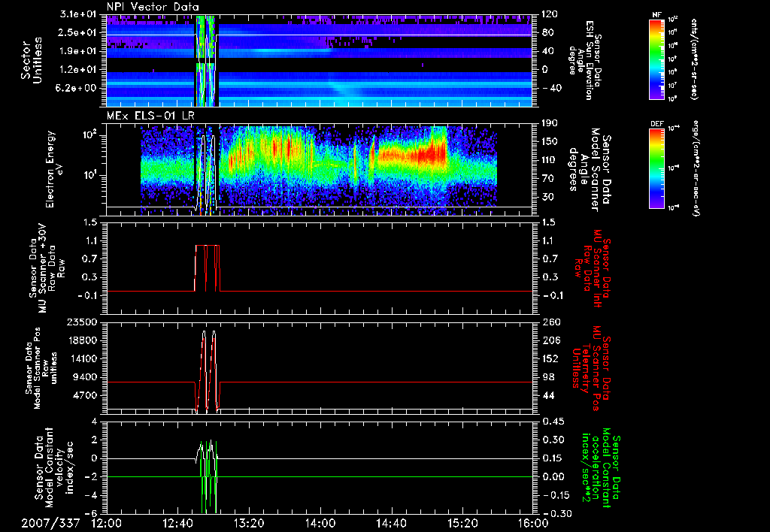Click the 6.2e+00 sector tick label
The height and width of the screenshot is (532, 770).
click(x=77, y=88)
